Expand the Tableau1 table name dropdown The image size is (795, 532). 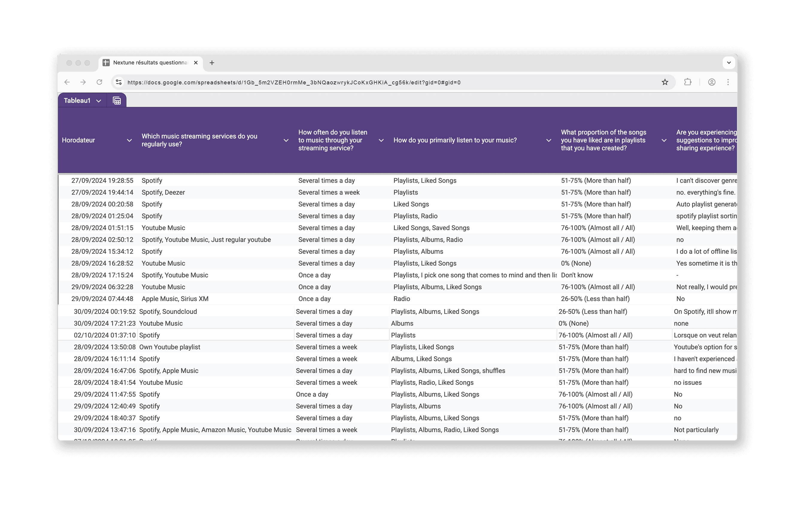pyautogui.click(x=99, y=101)
